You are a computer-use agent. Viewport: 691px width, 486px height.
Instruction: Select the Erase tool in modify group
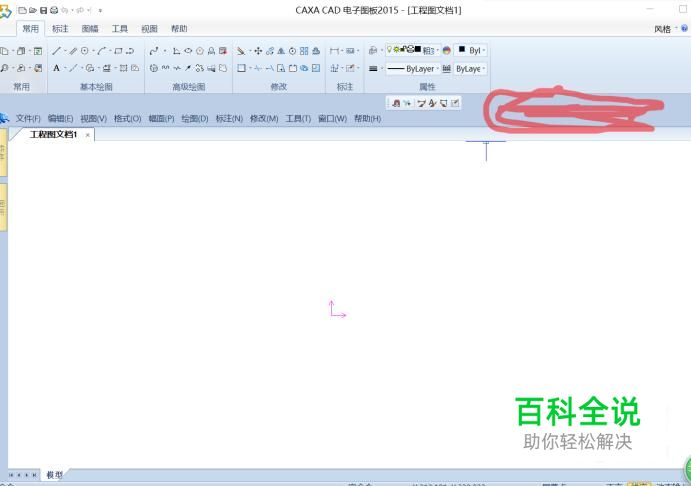pyautogui.click(x=241, y=51)
